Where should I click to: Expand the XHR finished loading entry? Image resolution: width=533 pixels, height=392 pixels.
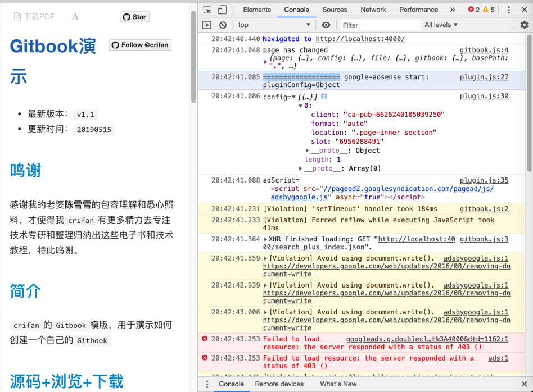coord(265,239)
